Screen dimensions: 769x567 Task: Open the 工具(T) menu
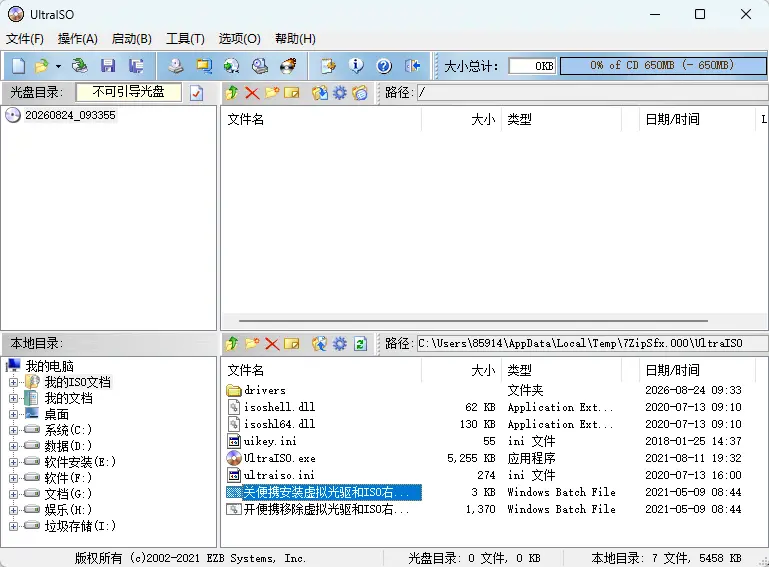pos(185,38)
